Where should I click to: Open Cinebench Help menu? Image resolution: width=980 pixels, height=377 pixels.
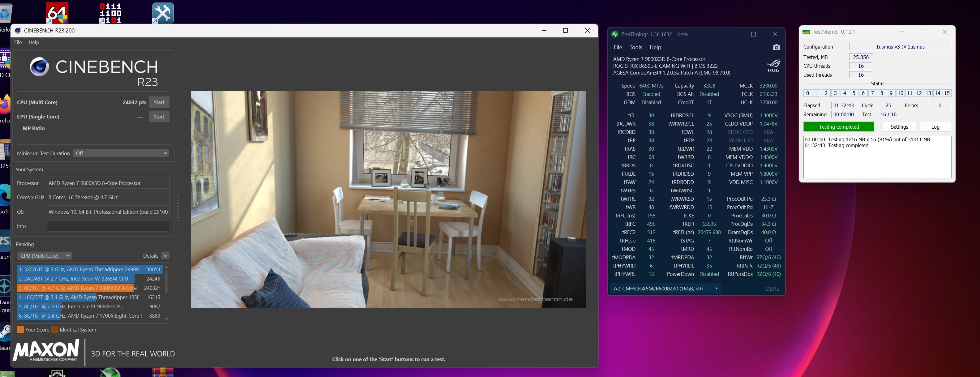click(x=33, y=42)
